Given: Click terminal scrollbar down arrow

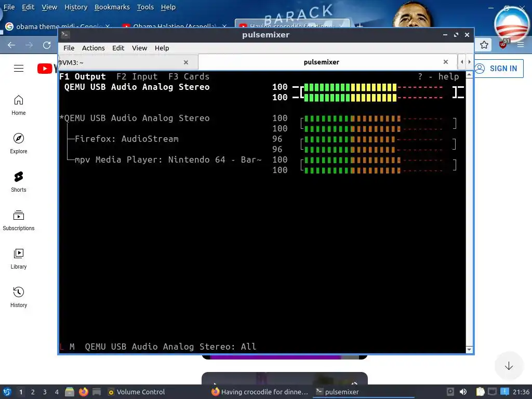Looking at the screenshot, I should click(x=469, y=350).
